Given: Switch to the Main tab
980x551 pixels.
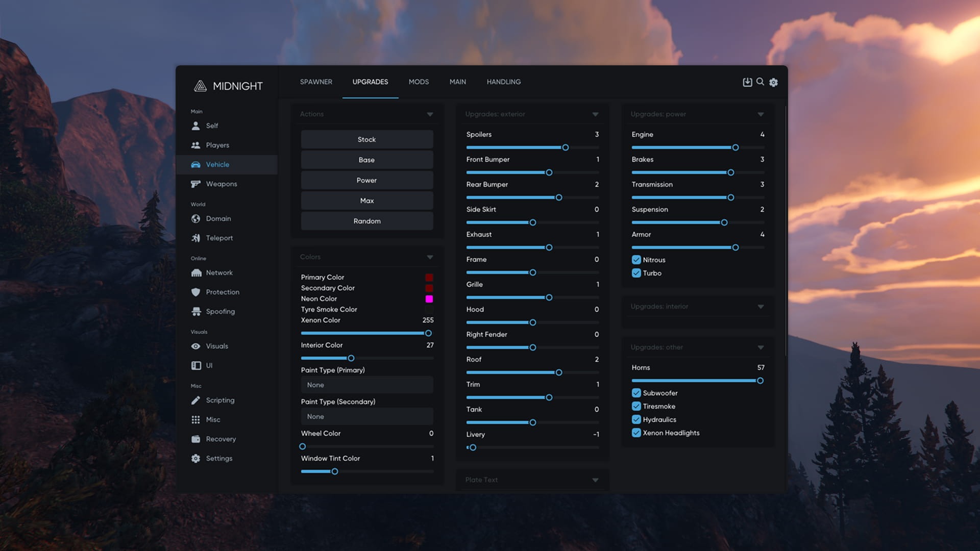Looking at the screenshot, I should pos(458,82).
